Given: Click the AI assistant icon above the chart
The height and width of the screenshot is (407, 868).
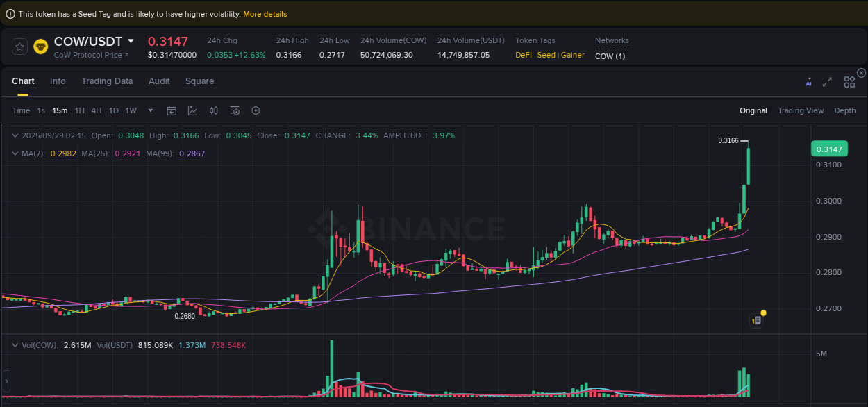Looking at the screenshot, I should [808, 81].
